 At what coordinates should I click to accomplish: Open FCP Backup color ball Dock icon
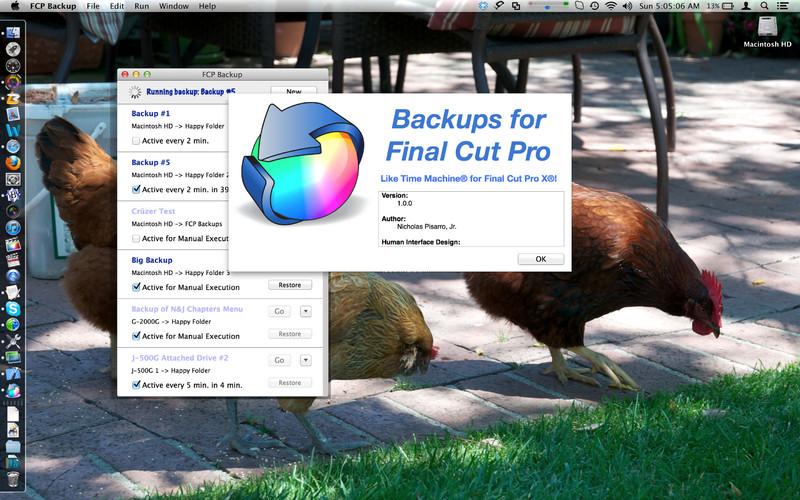[x=13, y=391]
